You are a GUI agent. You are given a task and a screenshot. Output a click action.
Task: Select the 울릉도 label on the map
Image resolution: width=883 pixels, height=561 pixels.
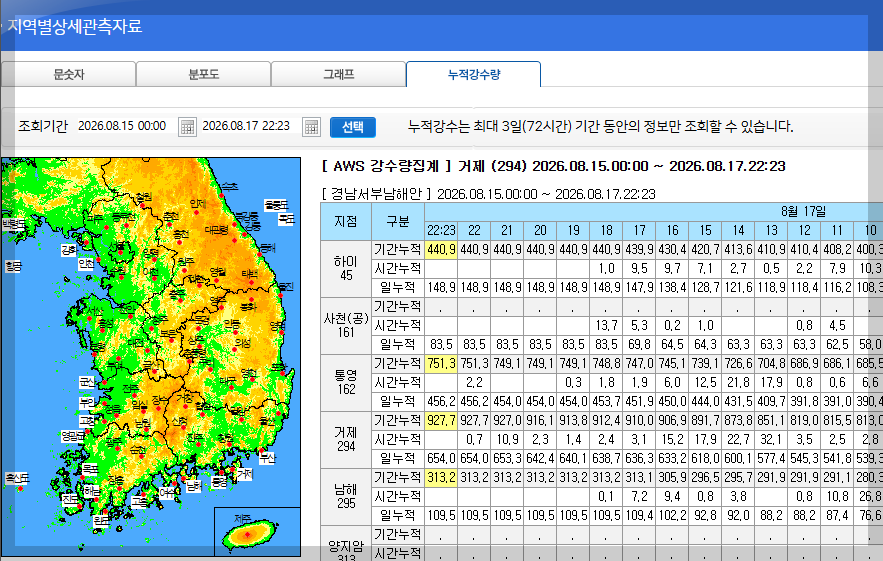(x=276, y=205)
